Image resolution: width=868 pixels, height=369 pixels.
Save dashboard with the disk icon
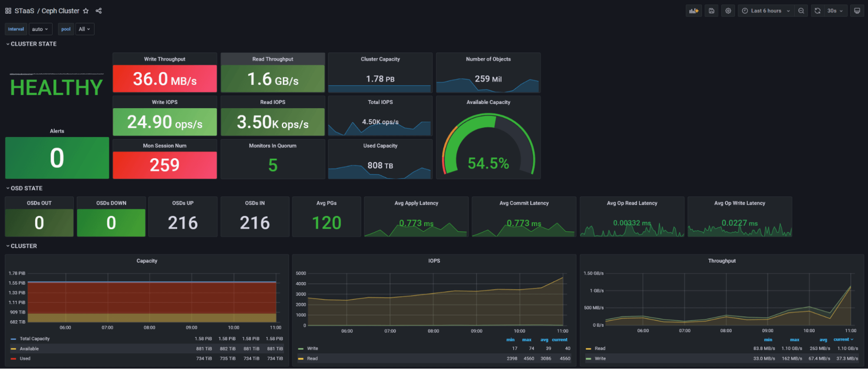coord(711,11)
